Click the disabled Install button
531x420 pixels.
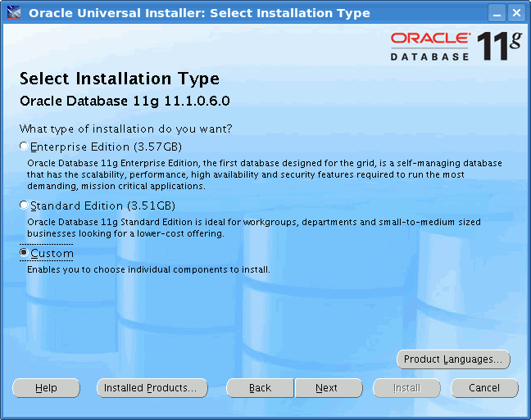(406, 388)
